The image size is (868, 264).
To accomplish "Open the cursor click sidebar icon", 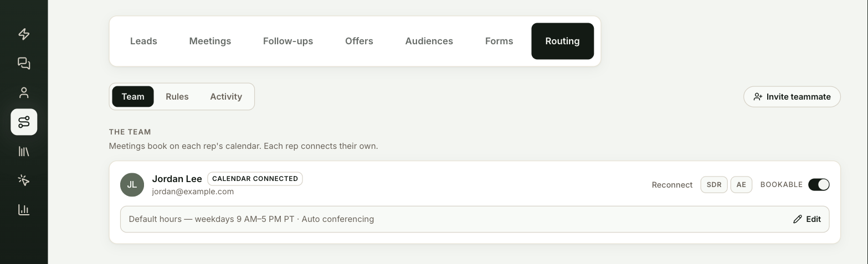I will pyautogui.click(x=24, y=180).
